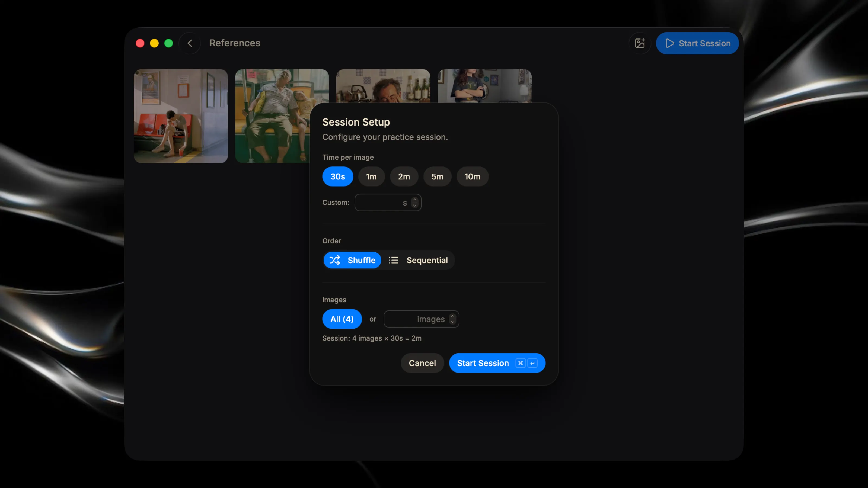Click the add image icon in toolbar
868x488 pixels.
[640, 43]
